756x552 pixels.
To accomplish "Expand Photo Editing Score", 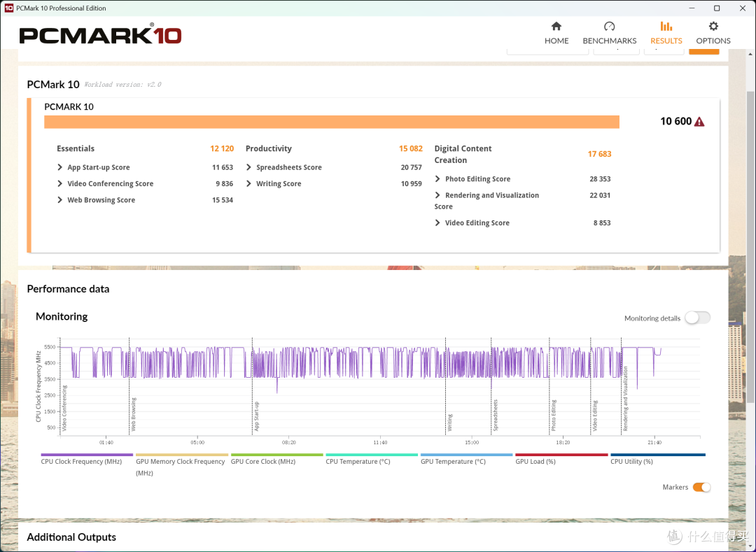I will pos(437,178).
